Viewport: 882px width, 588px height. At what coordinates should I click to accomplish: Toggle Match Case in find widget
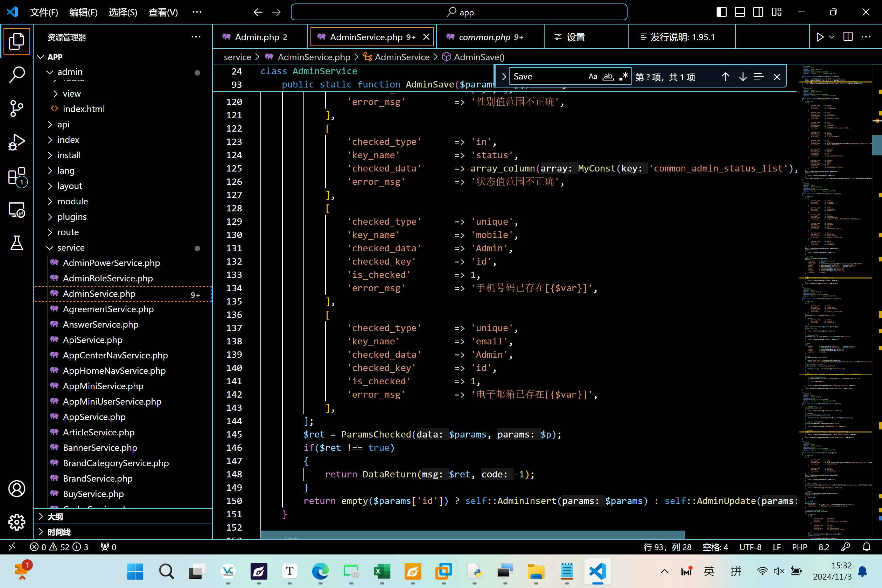[593, 77]
